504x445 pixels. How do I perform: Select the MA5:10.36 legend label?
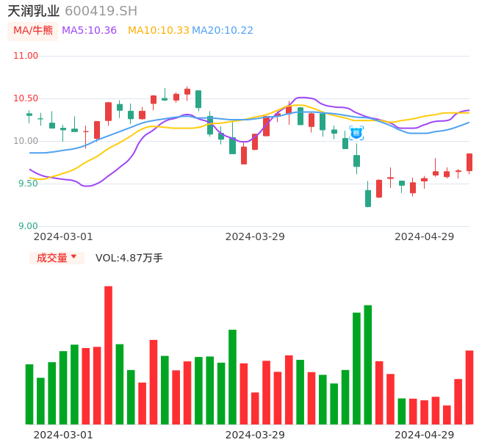[x=89, y=31]
